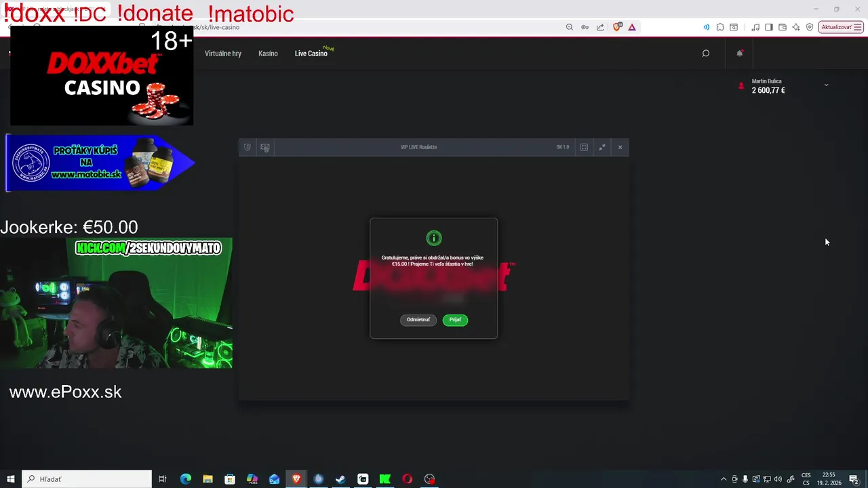The width and height of the screenshot is (868, 488).
Task: Click the blue sound waves icon in toolbar
Action: pos(706,27)
